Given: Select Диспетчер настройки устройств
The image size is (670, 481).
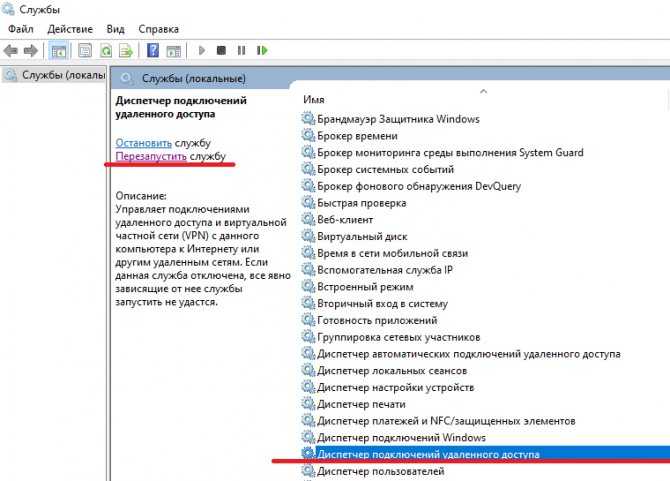Looking at the screenshot, I should pyautogui.click(x=396, y=387).
